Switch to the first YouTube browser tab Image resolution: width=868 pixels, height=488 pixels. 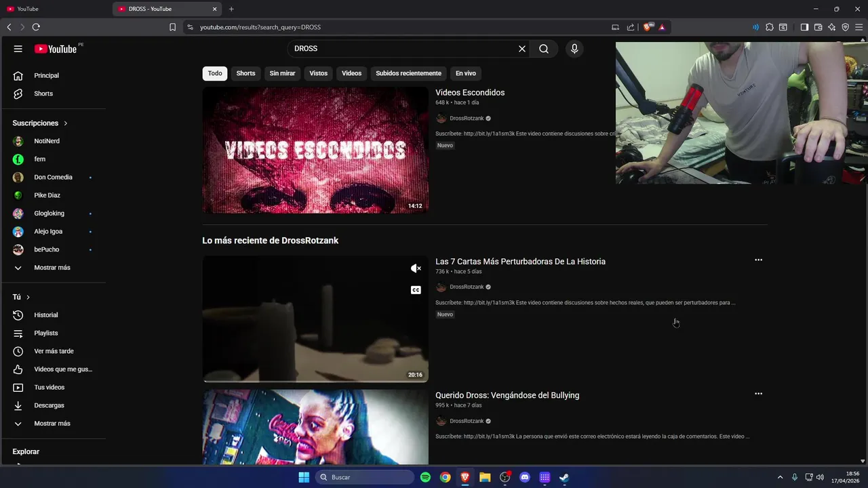[54, 9]
